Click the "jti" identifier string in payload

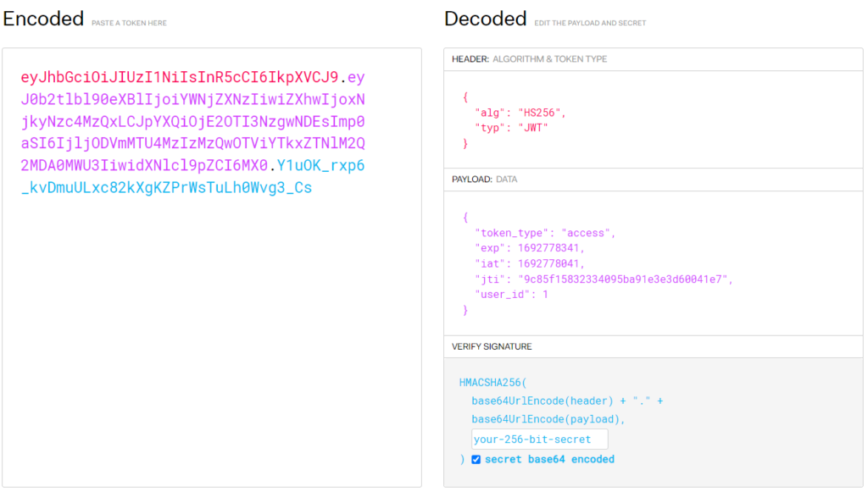pyautogui.click(x=625, y=279)
